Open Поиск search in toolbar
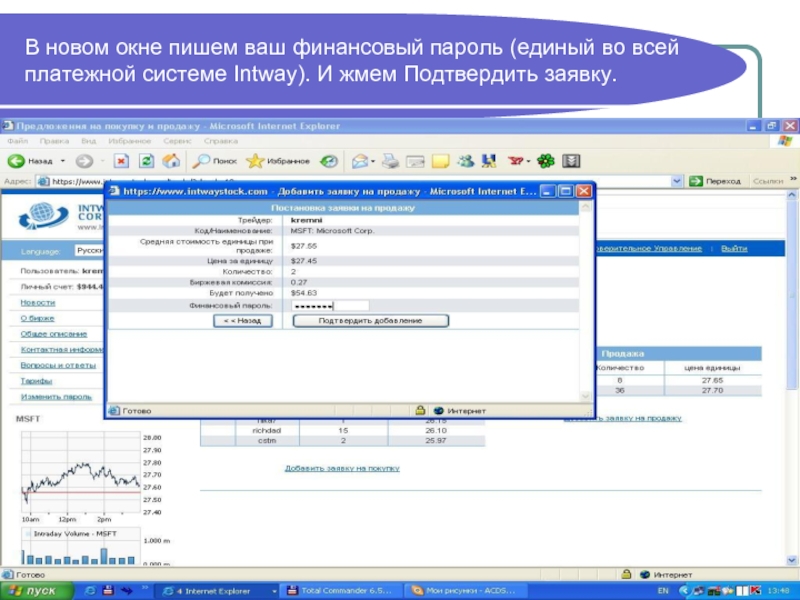Screen dimensions: 800x600 pyautogui.click(x=214, y=161)
